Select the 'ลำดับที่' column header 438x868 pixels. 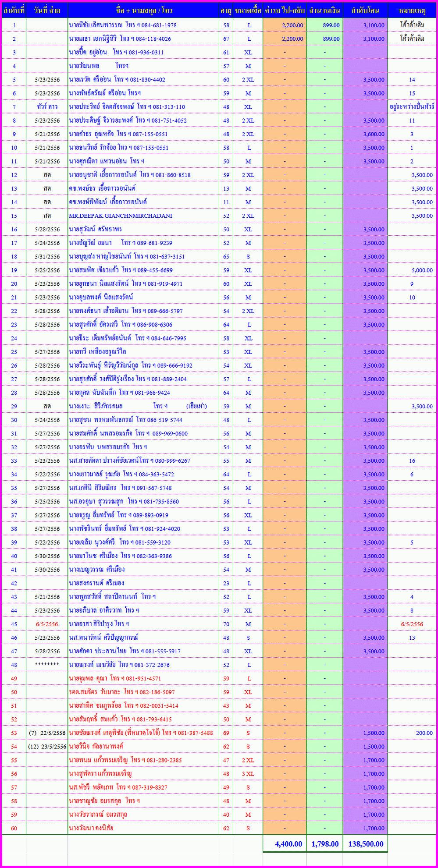click(x=14, y=11)
